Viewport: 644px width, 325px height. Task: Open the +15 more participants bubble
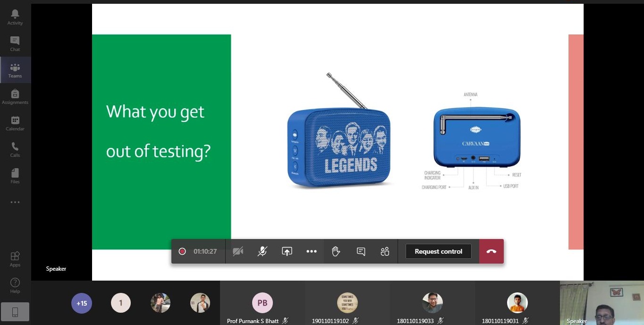[x=82, y=303]
